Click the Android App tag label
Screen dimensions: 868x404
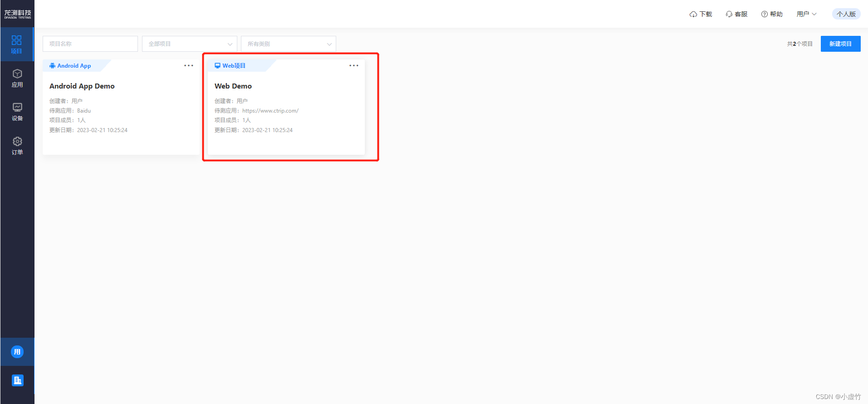(74, 66)
